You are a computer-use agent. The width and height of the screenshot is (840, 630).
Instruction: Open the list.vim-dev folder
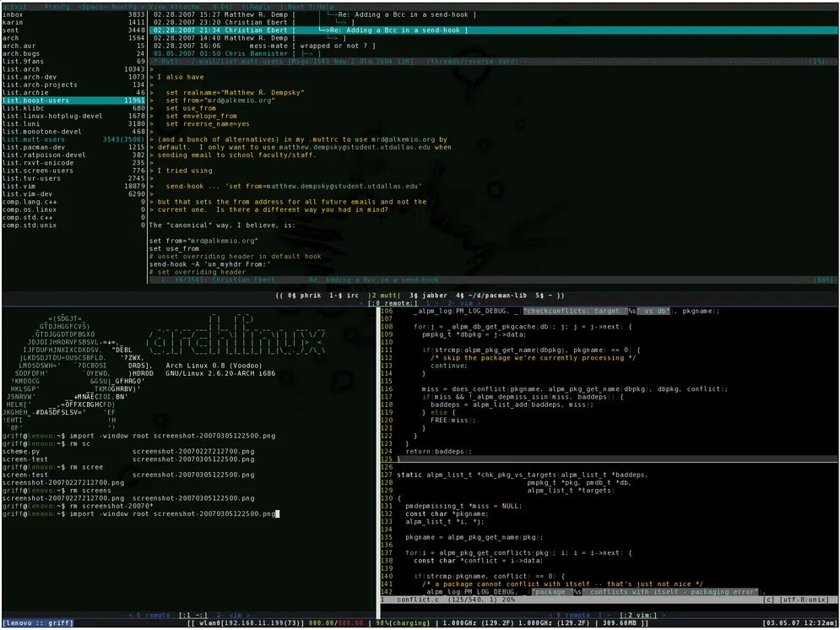(x=74, y=194)
